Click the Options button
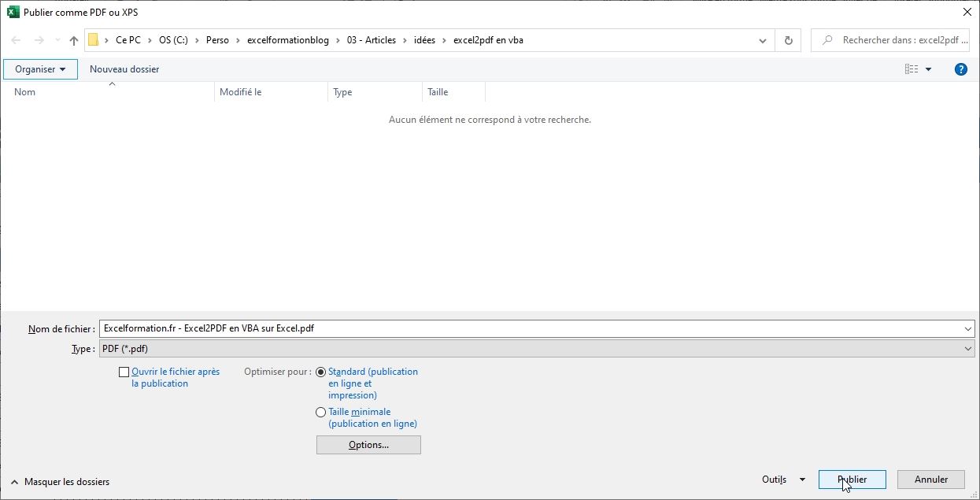 368,444
